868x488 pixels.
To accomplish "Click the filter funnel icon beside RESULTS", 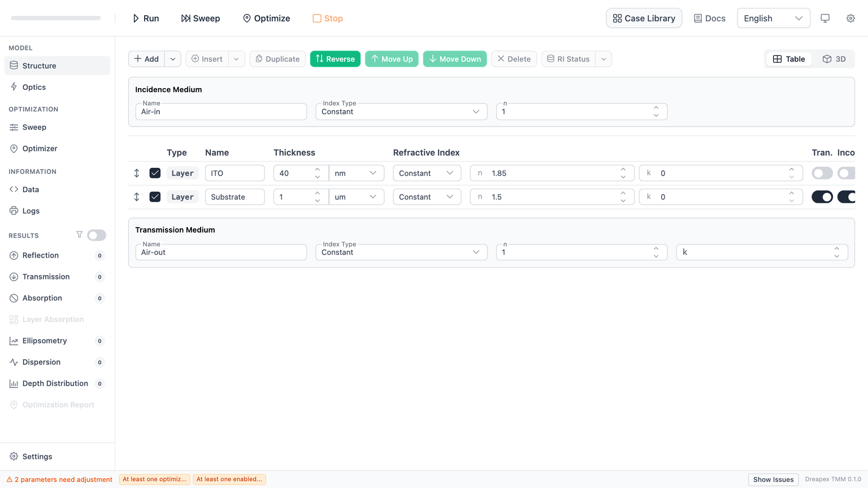I will [80, 234].
